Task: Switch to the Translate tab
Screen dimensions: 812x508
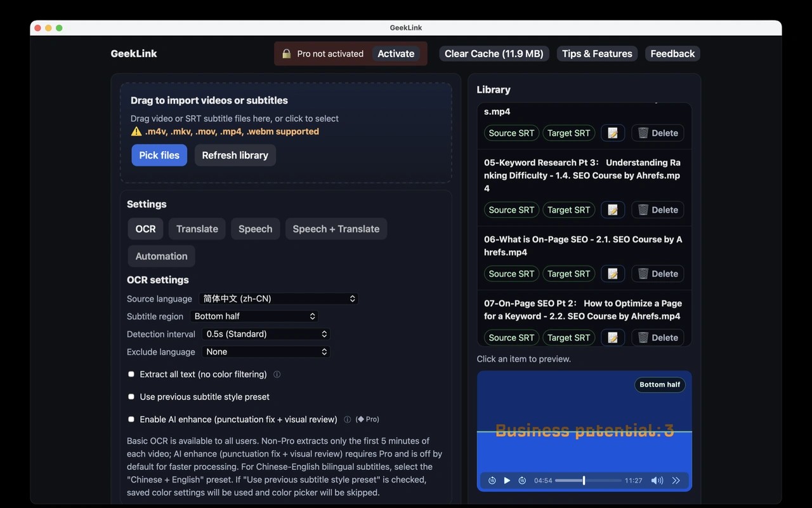Action: pyautogui.click(x=197, y=229)
